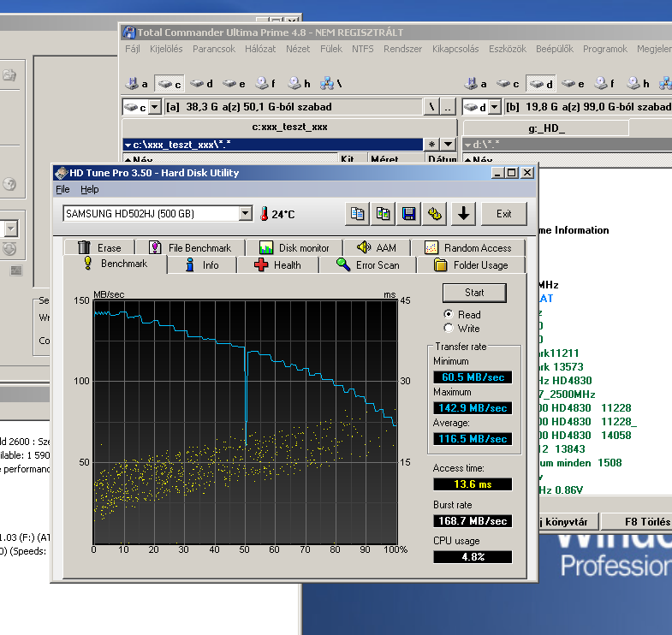This screenshot has height=635, width=672.
Task: Switch to the Folder Usage tab
Action: [x=471, y=265]
